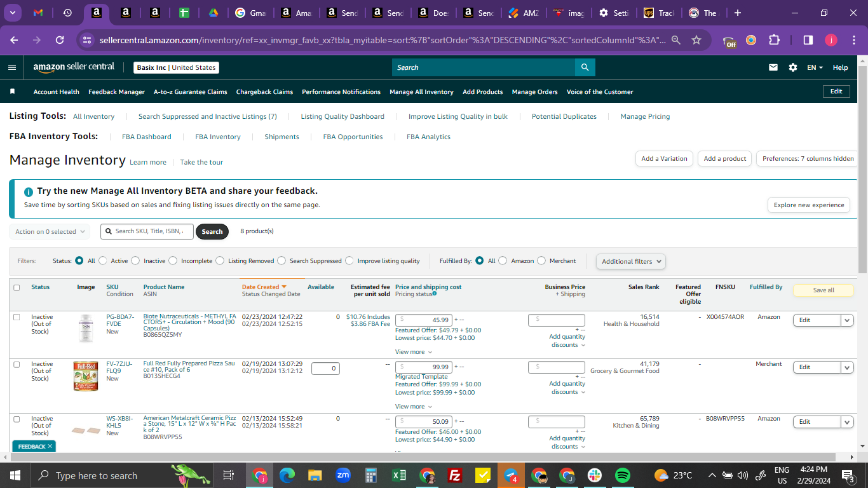Tick the select-all checkbox in table header

(17, 287)
